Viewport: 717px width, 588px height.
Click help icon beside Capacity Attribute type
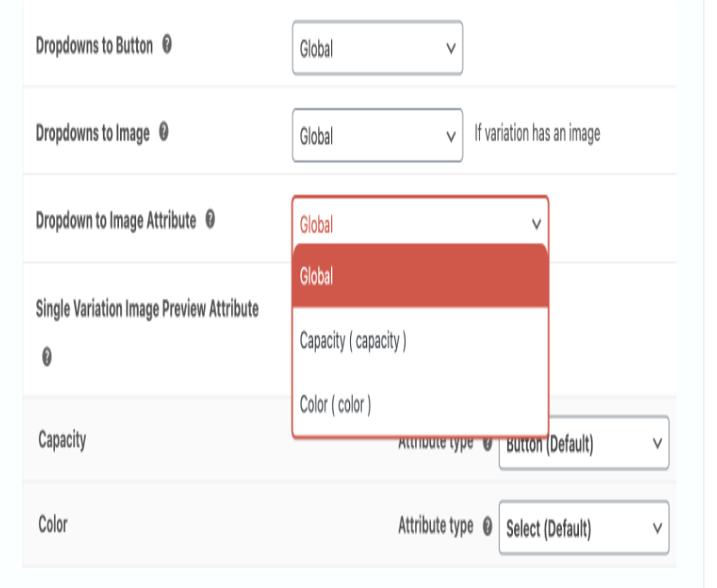point(487,443)
